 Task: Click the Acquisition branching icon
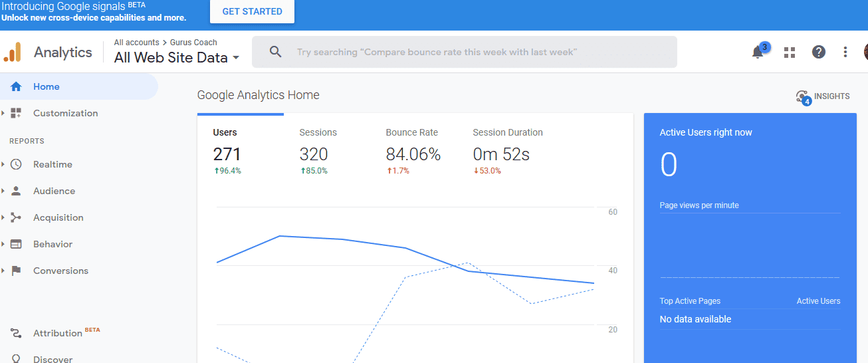tap(16, 217)
